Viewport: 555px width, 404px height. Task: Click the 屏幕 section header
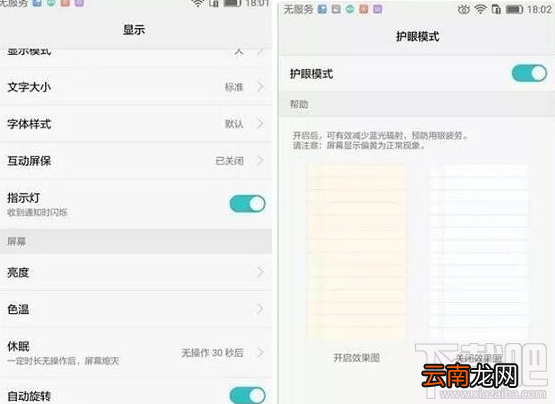(x=16, y=241)
